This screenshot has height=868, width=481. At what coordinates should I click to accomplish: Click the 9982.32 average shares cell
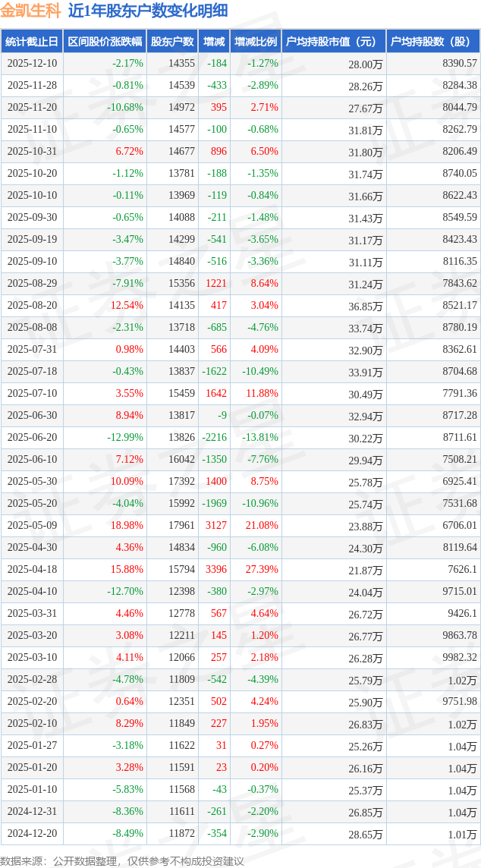tap(459, 657)
